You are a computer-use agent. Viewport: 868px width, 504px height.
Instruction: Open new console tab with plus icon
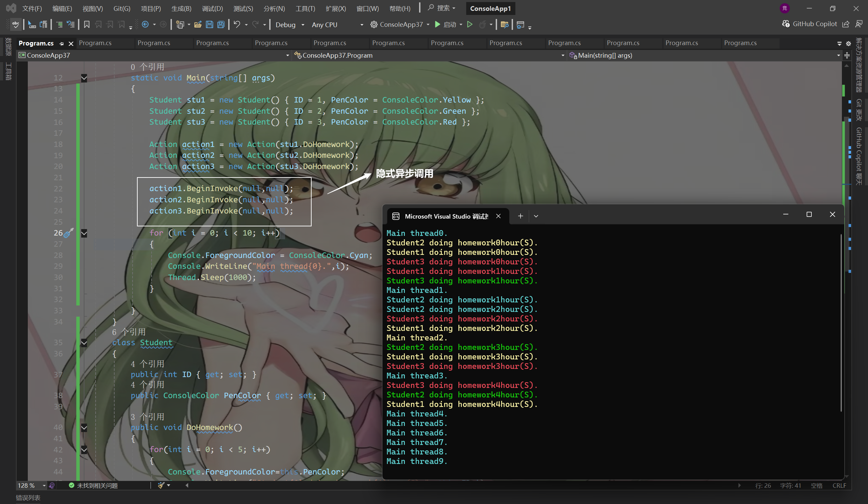pos(520,216)
